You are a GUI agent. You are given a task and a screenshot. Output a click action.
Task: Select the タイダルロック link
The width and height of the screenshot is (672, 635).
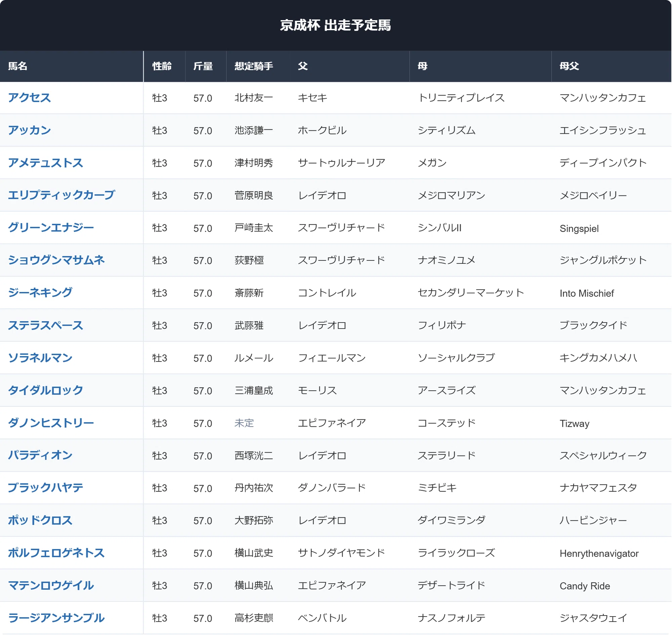point(46,391)
